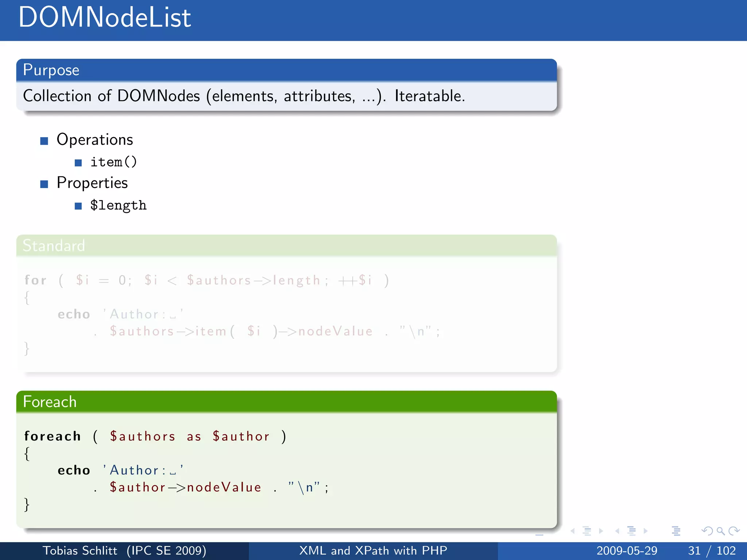747x560 pixels.
Task: Click the search magnifier icon
Action: point(720,531)
